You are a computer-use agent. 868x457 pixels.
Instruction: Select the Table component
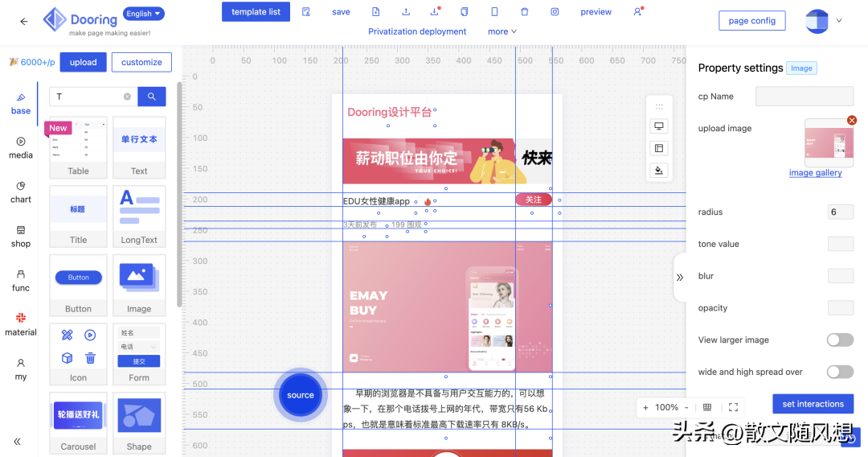(78, 147)
